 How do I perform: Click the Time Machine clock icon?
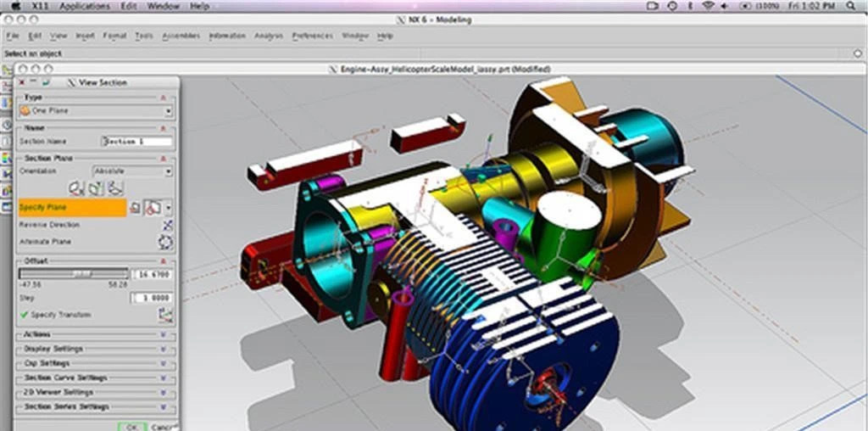(x=672, y=6)
